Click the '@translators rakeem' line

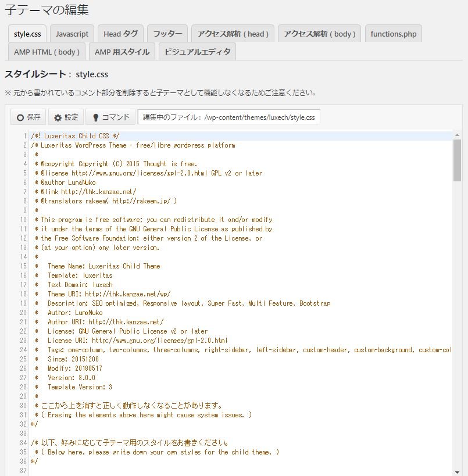pyautogui.click(x=105, y=201)
